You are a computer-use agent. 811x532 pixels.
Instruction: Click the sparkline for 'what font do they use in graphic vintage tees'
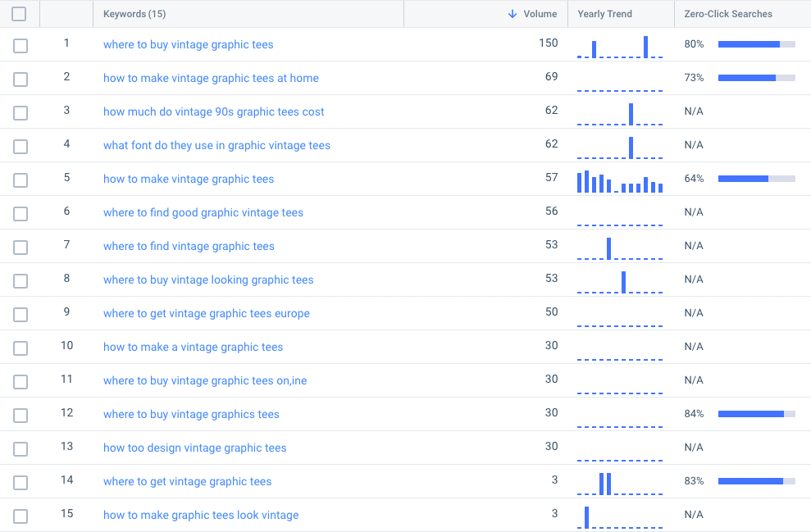(x=621, y=146)
